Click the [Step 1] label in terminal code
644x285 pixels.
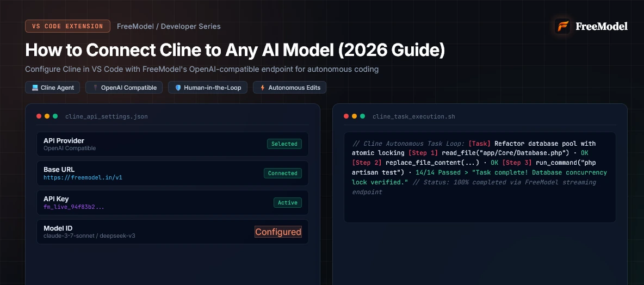coord(424,153)
